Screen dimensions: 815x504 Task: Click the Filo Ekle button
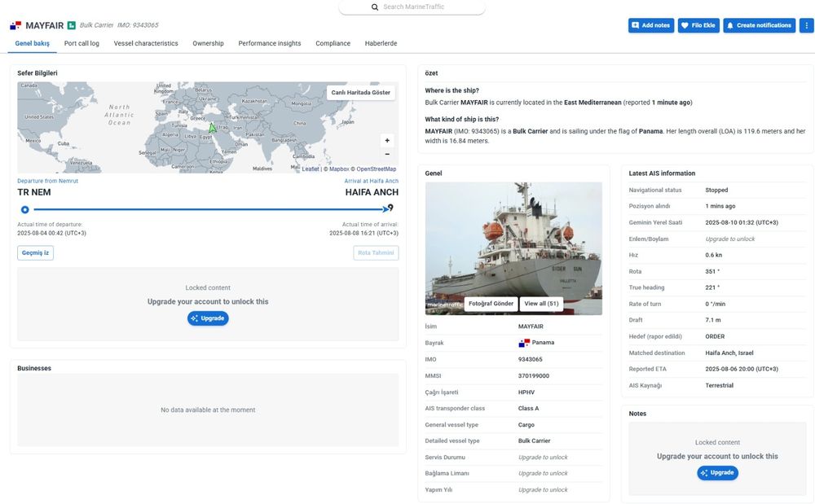(698, 25)
